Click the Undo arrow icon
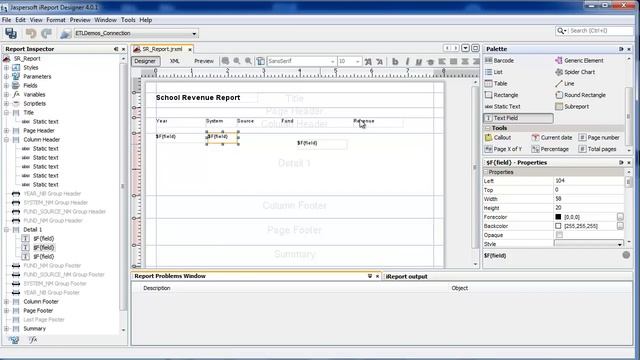The width and height of the screenshot is (640, 360). coord(31,33)
